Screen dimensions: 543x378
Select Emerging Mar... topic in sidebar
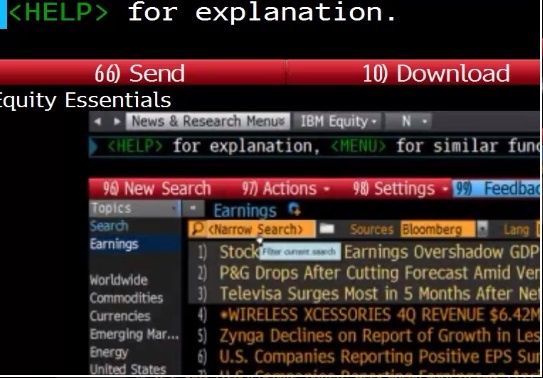coord(134,334)
